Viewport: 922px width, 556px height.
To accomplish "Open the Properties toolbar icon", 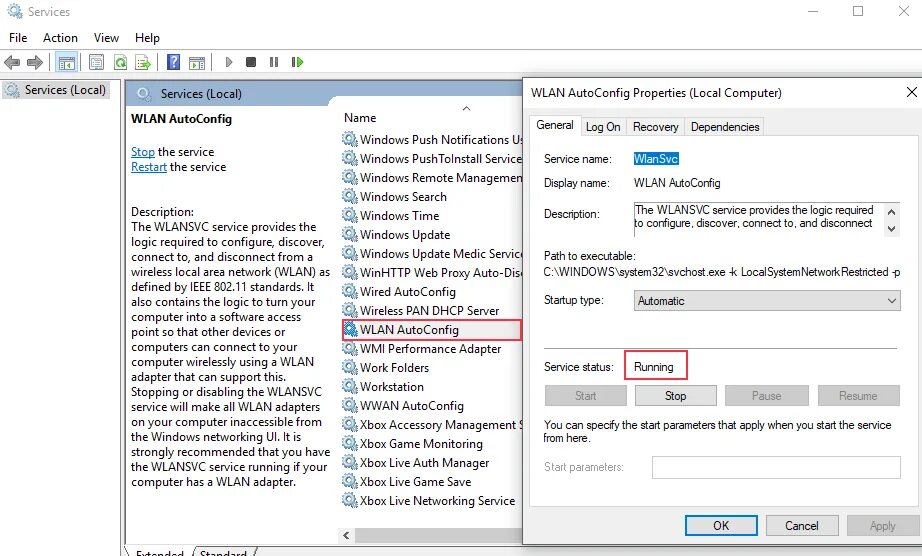I will click(96, 62).
